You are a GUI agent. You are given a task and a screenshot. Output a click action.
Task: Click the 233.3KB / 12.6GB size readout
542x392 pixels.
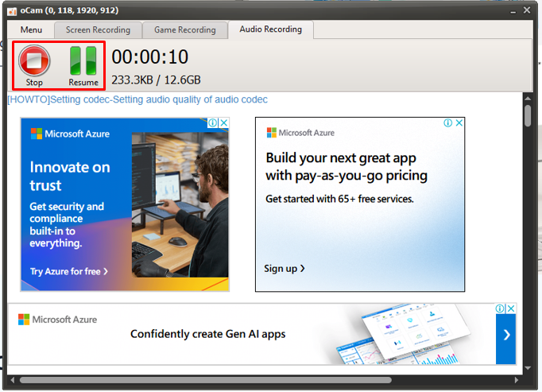coord(156,80)
